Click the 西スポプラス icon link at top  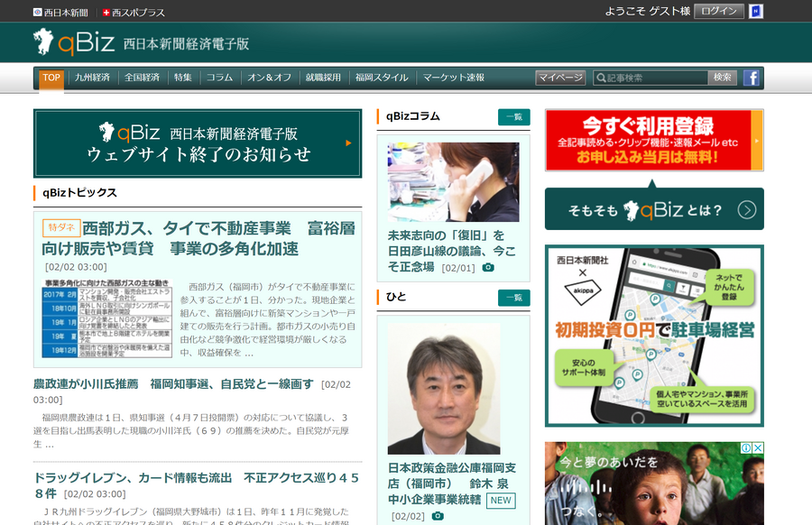(x=134, y=13)
